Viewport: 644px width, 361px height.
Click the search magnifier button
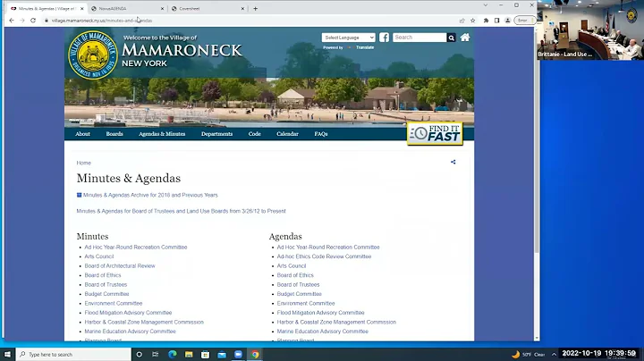452,38
